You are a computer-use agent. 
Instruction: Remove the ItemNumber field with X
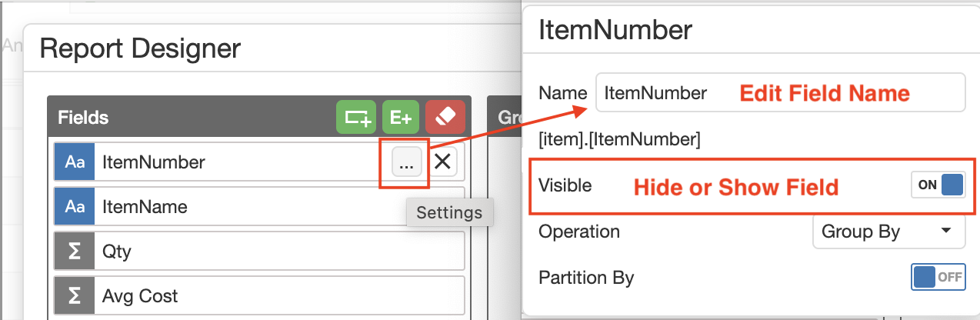click(x=443, y=162)
